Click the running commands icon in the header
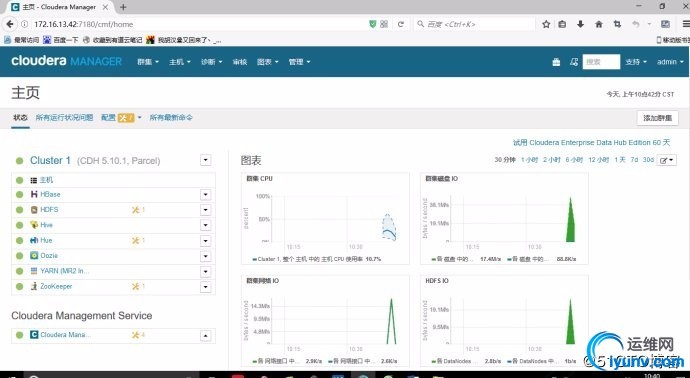The width and height of the screenshot is (690, 378). pyautogui.click(x=574, y=62)
